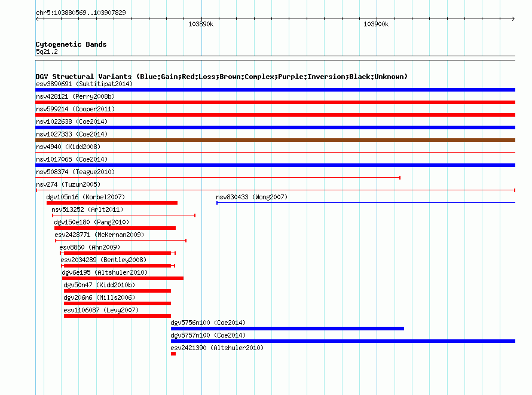
Task: Select dgv206n6 (Mills2006) label
Action: point(99,297)
